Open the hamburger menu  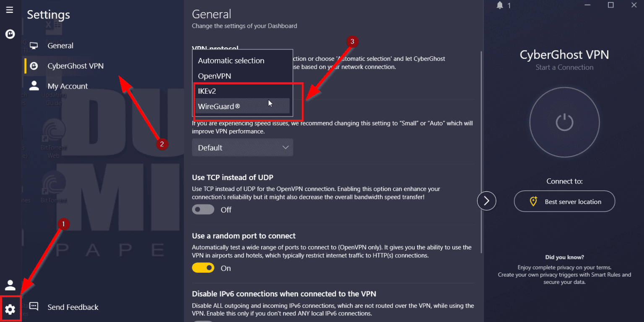(10, 9)
